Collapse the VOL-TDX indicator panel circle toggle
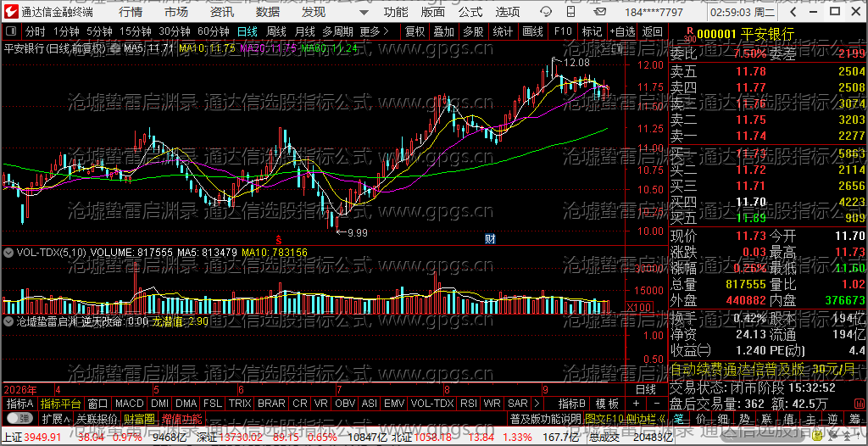The width and height of the screenshot is (868, 446). click(8, 253)
